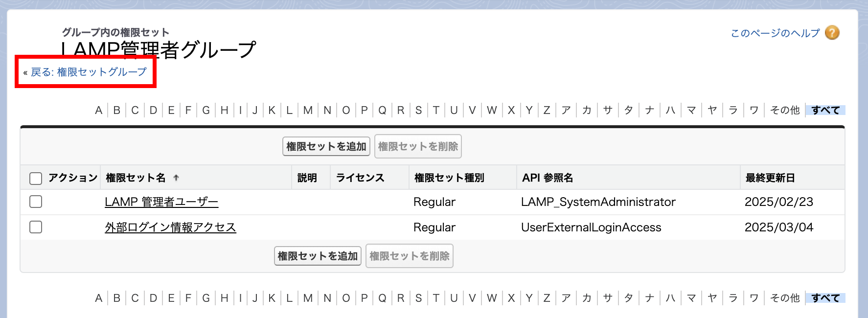Click the sort arrow beside 権限セット名
868x318 pixels.
tap(176, 178)
